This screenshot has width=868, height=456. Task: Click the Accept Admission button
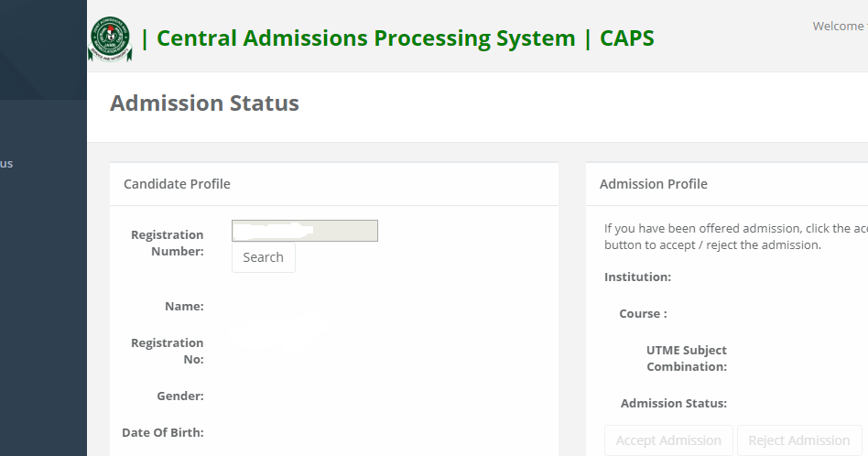668,440
